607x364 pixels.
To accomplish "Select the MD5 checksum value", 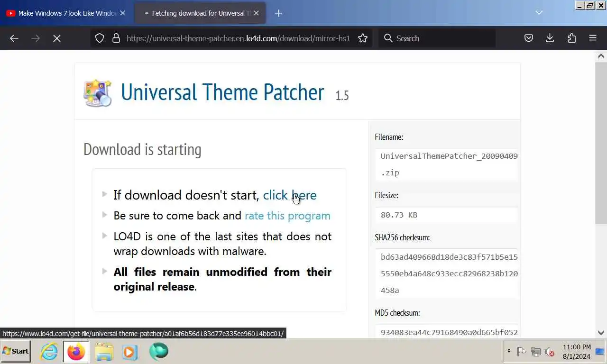I will (x=449, y=332).
